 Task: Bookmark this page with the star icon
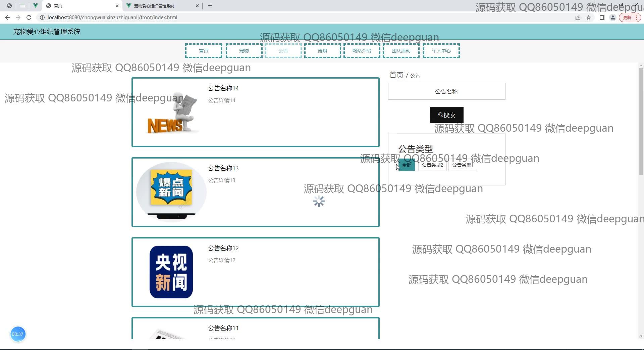click(589, 17)
